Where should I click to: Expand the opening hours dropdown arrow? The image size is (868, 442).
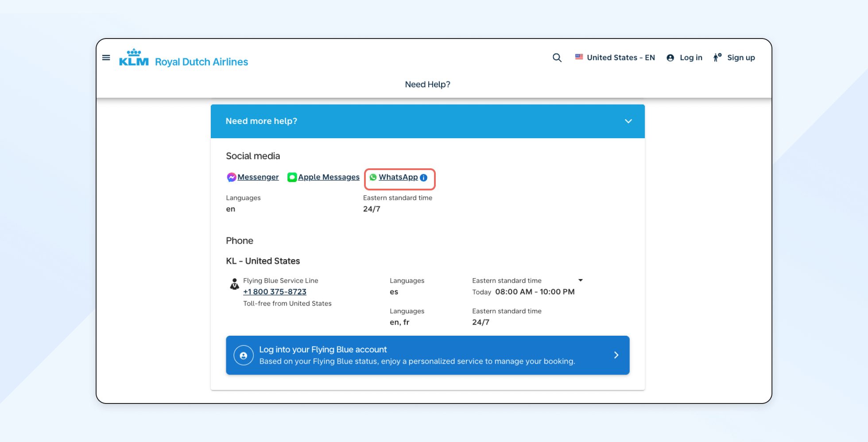tap(581, 280)
